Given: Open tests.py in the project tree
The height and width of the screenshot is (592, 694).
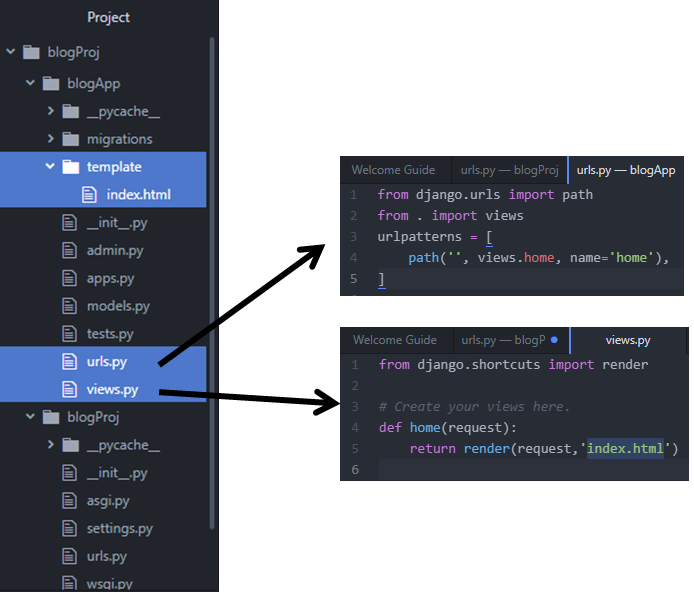Looking at the screenshot, I should pos(110,334).
